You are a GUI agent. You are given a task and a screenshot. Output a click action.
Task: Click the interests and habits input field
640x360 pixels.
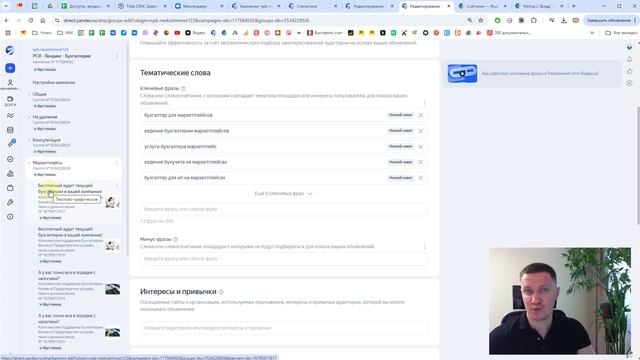pyautogui.click(x=283, y=328)
